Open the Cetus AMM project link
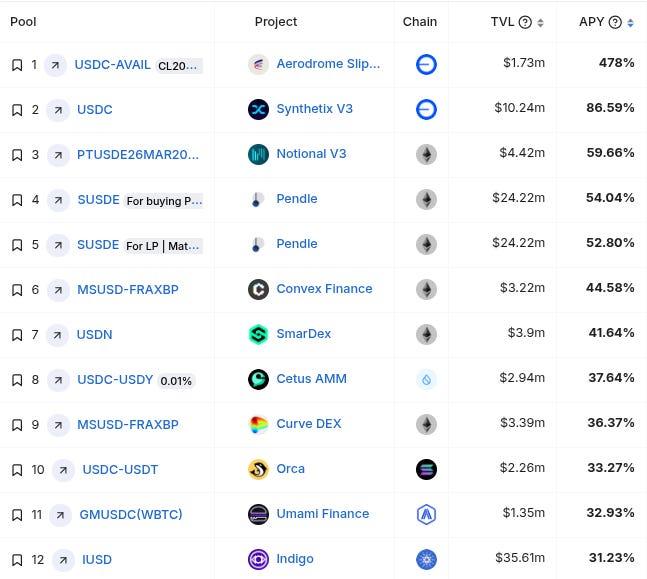The image size is (647, 579). [x=312, y=378]
